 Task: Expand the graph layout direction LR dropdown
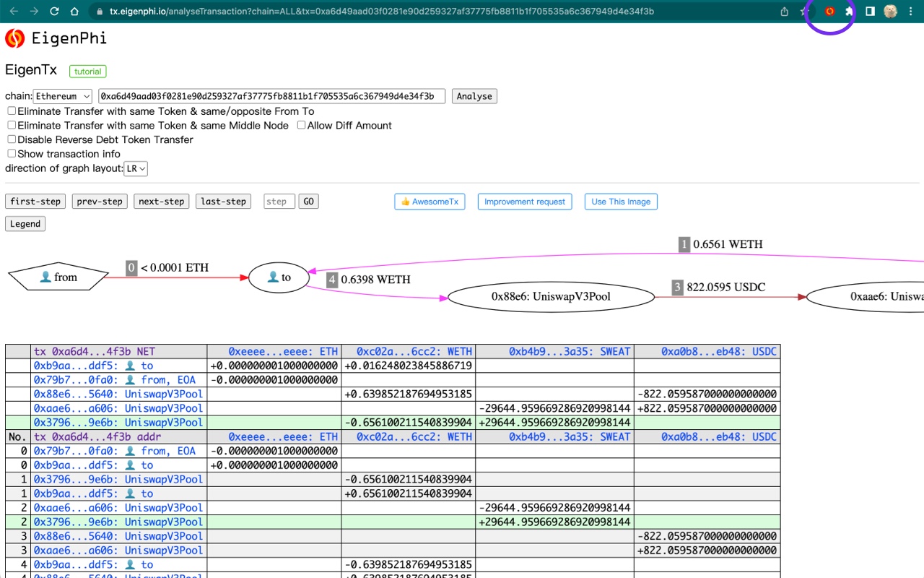click(136, 168)
